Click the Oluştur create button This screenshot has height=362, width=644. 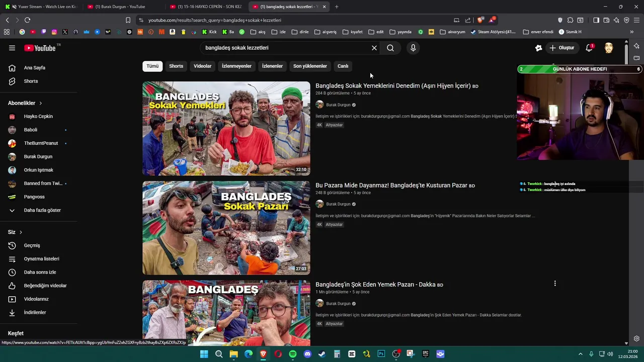click(x=562, y=48)
